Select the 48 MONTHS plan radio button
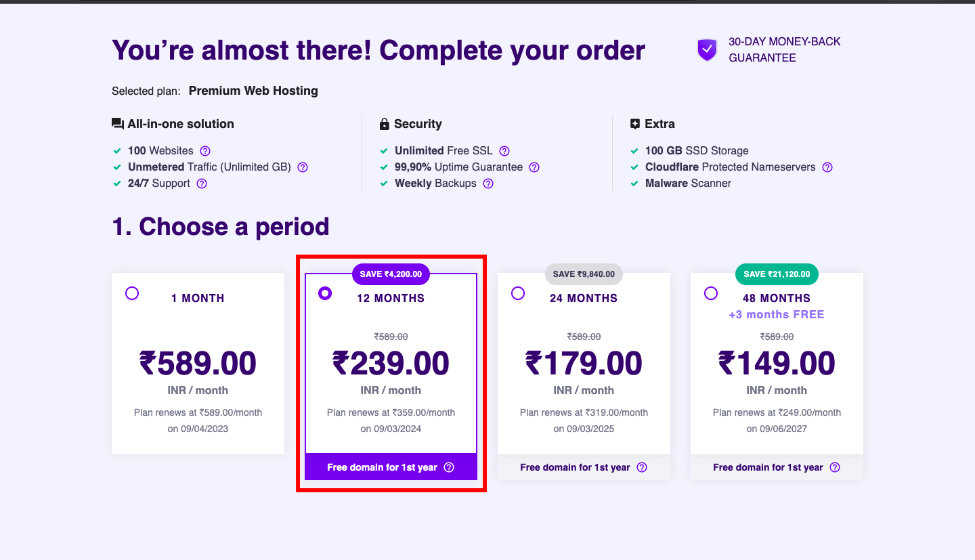Viewport: 975px width, 560px height. pos(711,293)
